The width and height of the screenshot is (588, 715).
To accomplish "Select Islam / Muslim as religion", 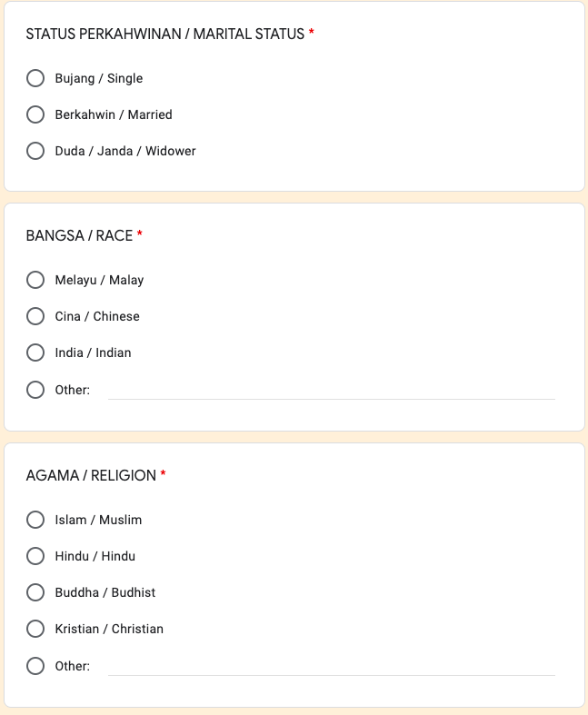I will tap(35, 520).
